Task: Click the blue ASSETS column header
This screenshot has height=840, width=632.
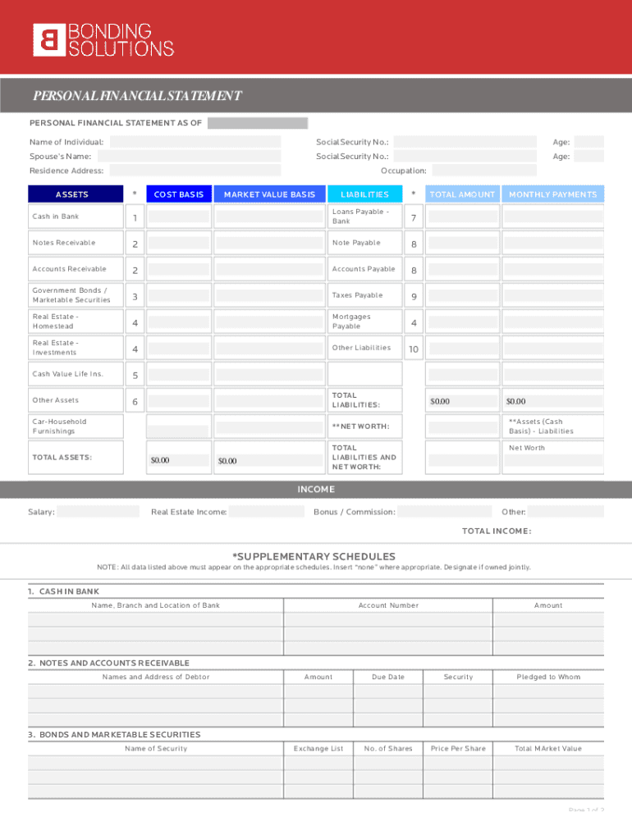Action: 72,194
